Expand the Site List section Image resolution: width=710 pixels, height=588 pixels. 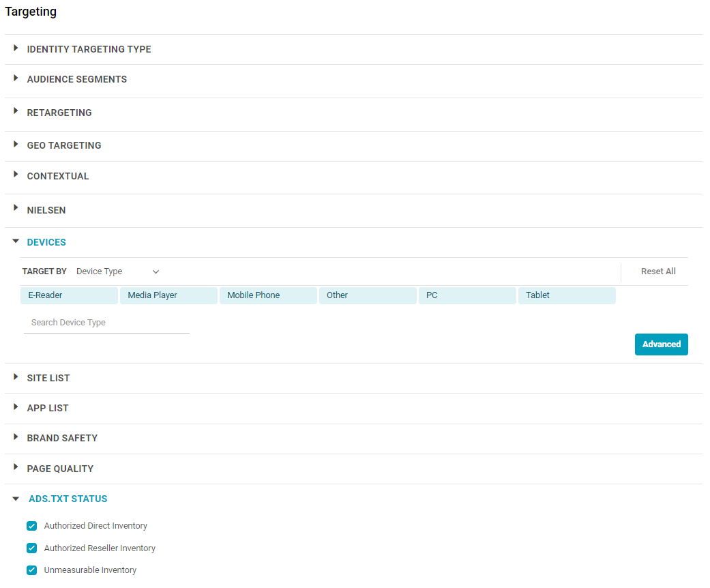pos(48,378)
